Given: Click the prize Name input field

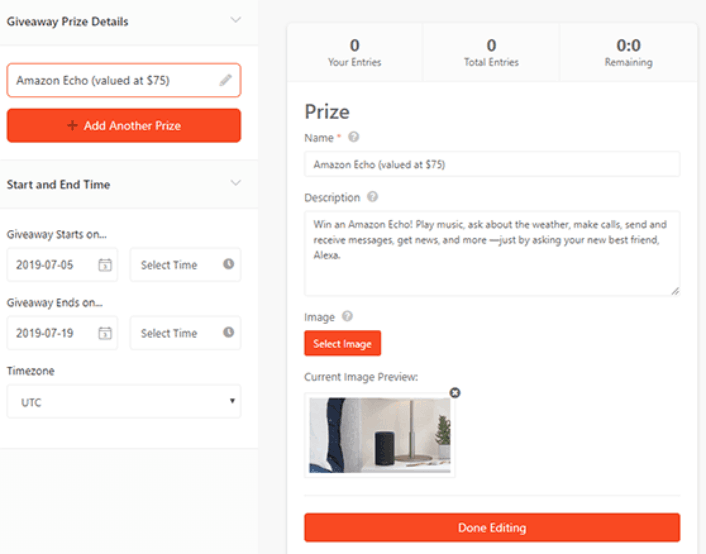Looking at the screenshot, I should [x=491, y=164].
